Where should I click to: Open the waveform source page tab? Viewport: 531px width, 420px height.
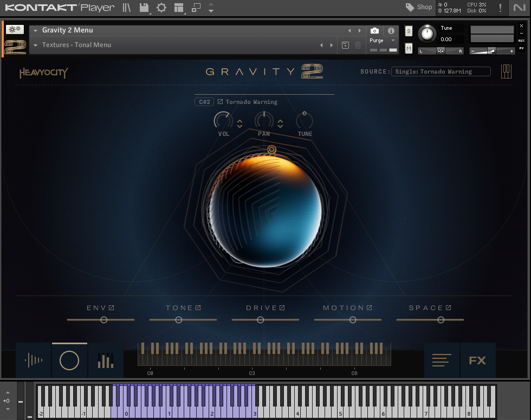point(34,360)
